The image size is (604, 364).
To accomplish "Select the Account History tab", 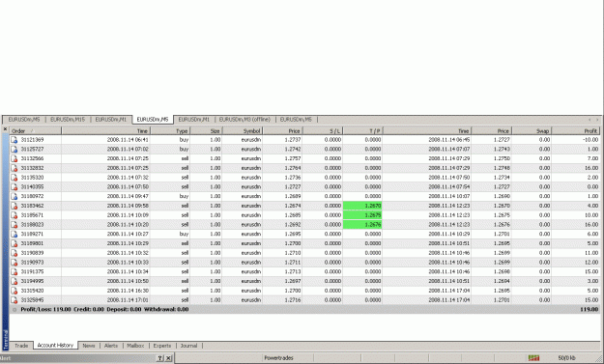I will pos(55,345).
